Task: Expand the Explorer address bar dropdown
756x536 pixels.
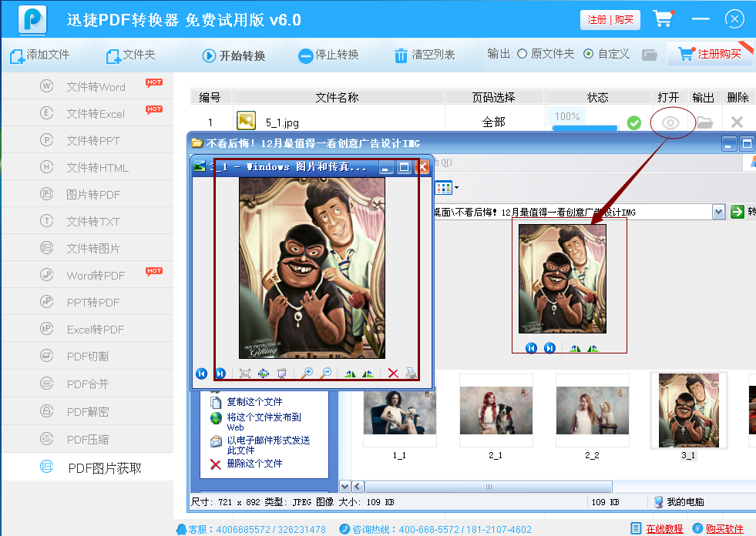Action: [x=718, y=212]
